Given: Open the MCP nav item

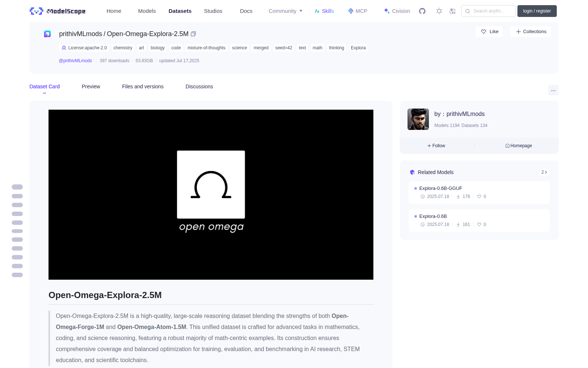Looking at the screenshot, I should click(x=358, y=11).
